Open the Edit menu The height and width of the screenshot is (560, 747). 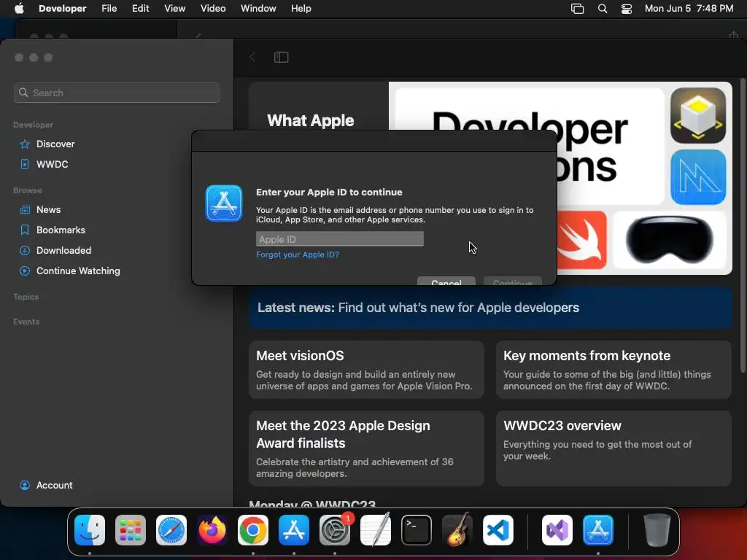[141, 9]
